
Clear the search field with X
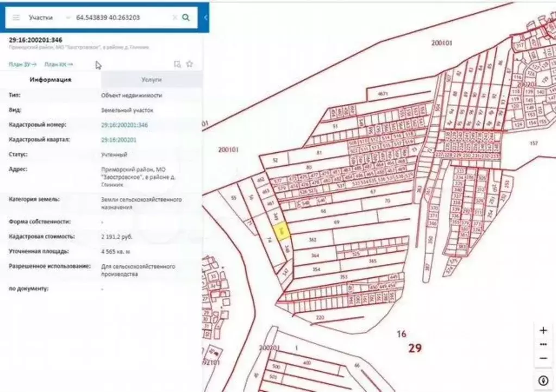click(x=174, y=17)
